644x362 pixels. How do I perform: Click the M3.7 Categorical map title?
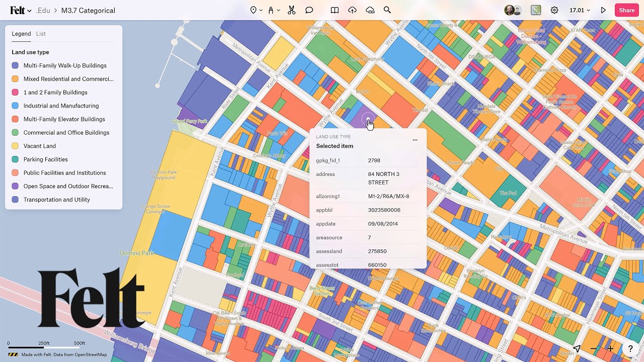(88, 10)
